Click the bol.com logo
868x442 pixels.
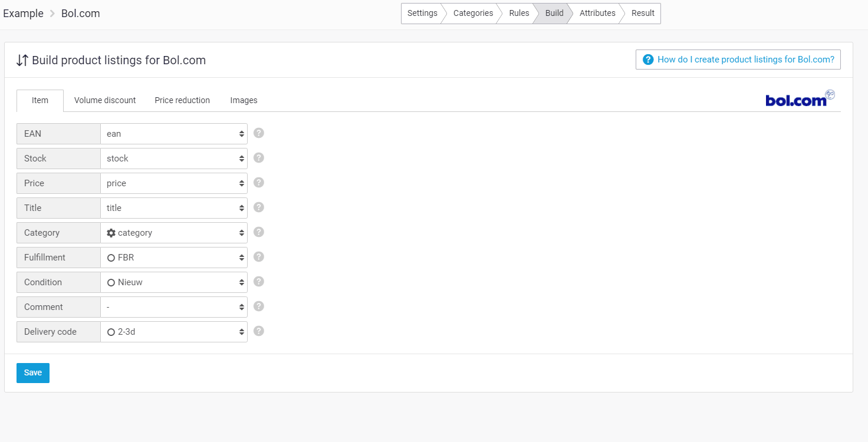(800, 98)
